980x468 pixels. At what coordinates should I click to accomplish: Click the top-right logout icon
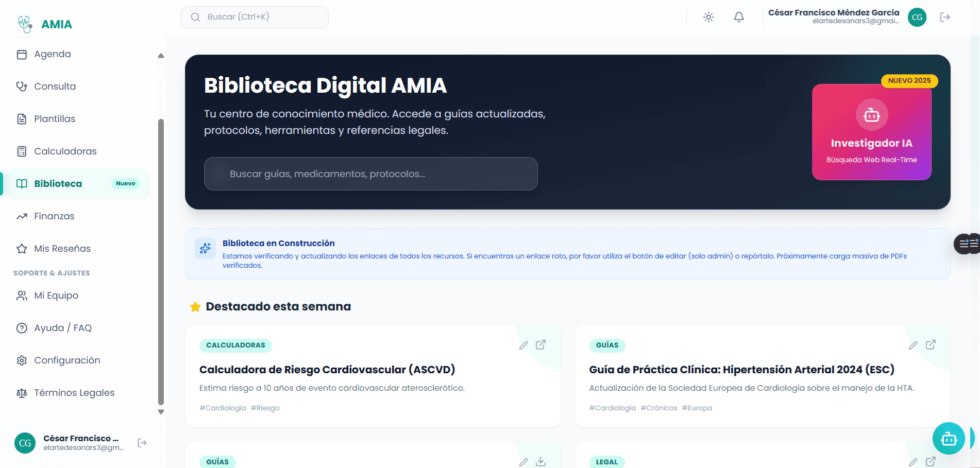[x=945, y=17]
